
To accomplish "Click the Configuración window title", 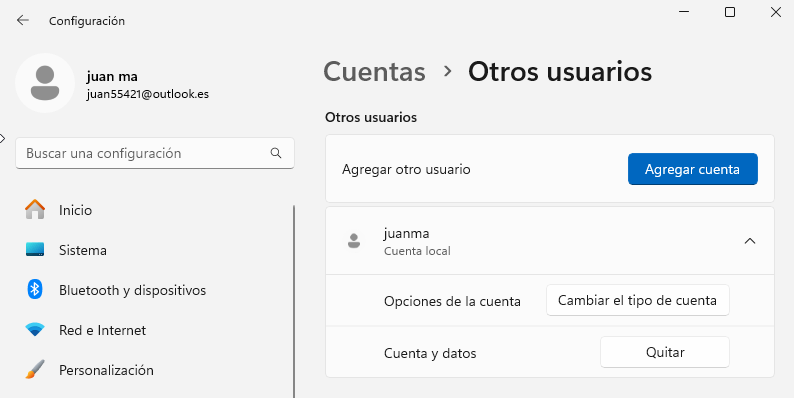I will 87,21.
